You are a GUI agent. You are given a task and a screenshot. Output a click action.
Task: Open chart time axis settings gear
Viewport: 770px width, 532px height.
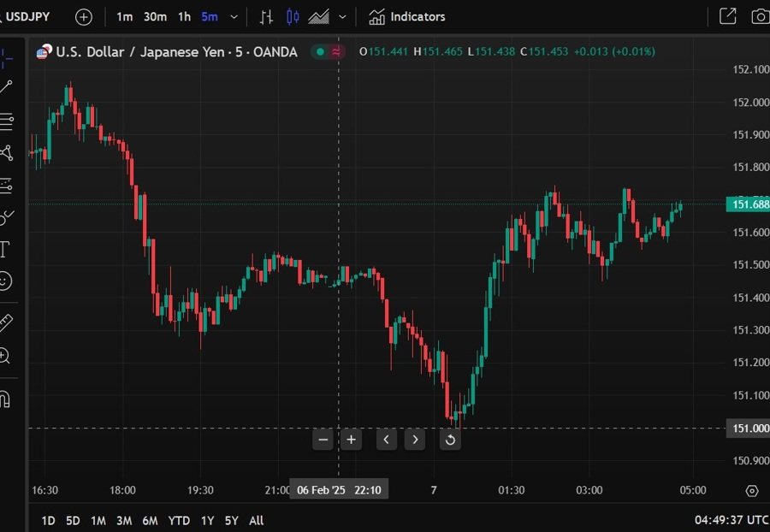(x=752, y=490)
